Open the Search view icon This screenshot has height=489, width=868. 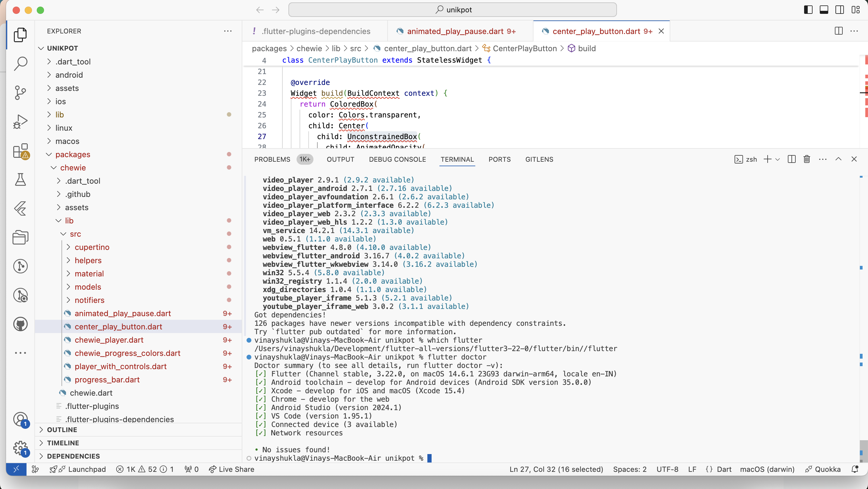[20, 64]
